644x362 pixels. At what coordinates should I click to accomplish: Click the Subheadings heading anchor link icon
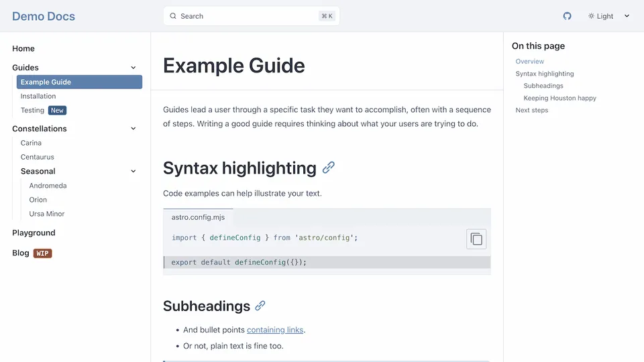pos(260,306)
